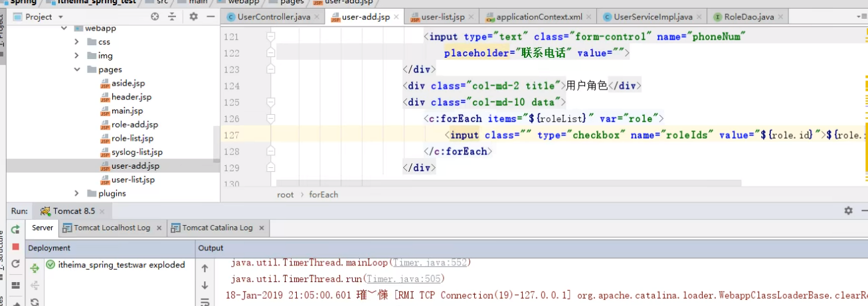Viewport: 868px width, 306px height.
Task: Open the Timer.java:505 stack trace link
Action: 404,279
